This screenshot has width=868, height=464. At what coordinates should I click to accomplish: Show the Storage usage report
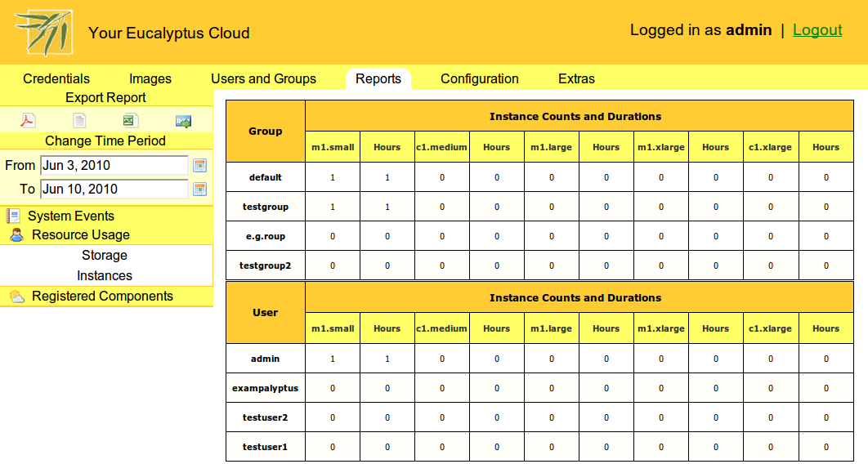point(105,255)
